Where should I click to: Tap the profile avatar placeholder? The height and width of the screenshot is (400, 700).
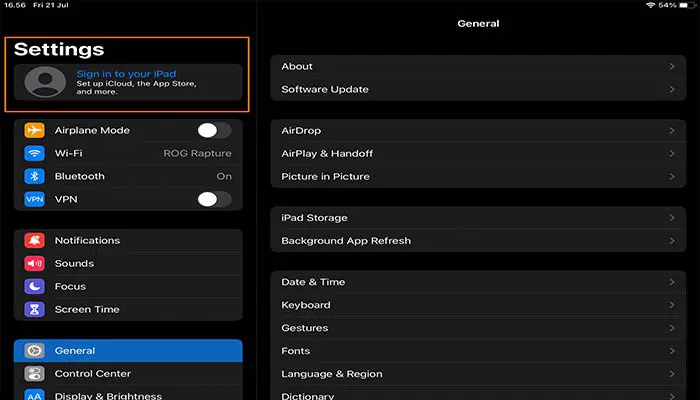45,83
